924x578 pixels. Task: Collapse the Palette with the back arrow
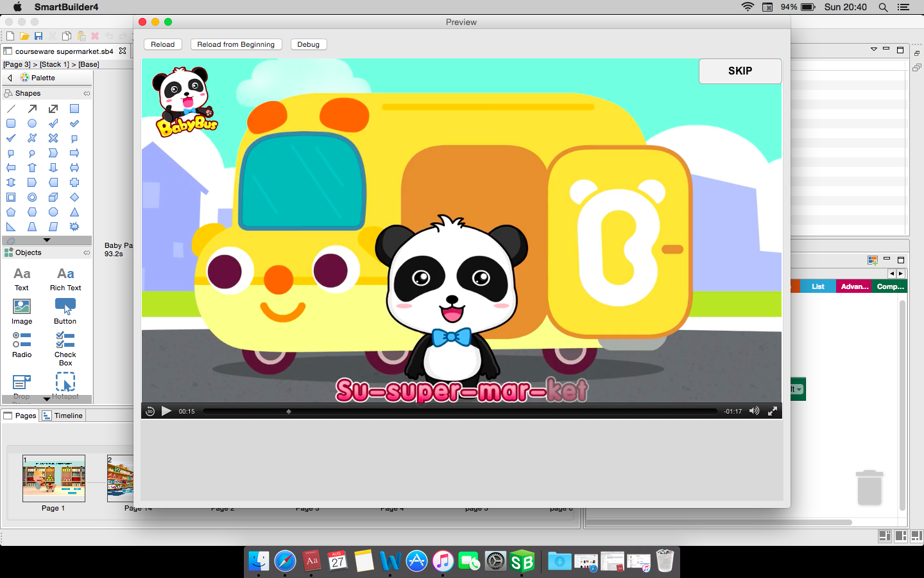point(10,78)
